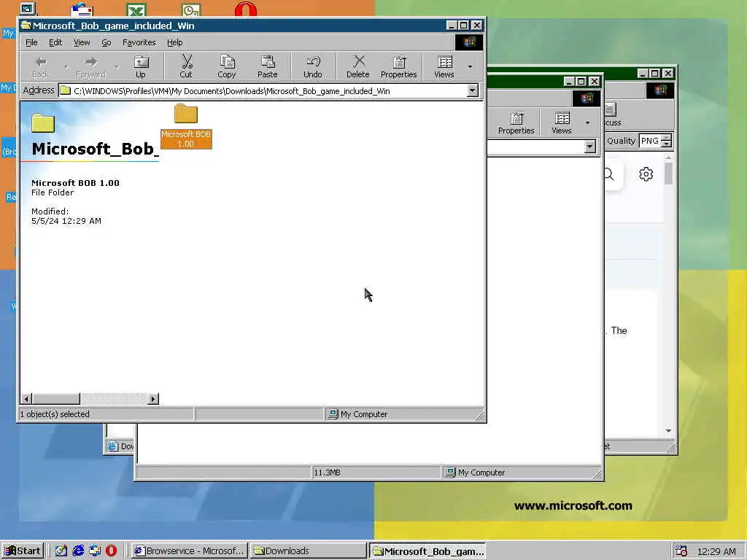
Task: Click the folder icon in the address bar
Action: [65, 90]
